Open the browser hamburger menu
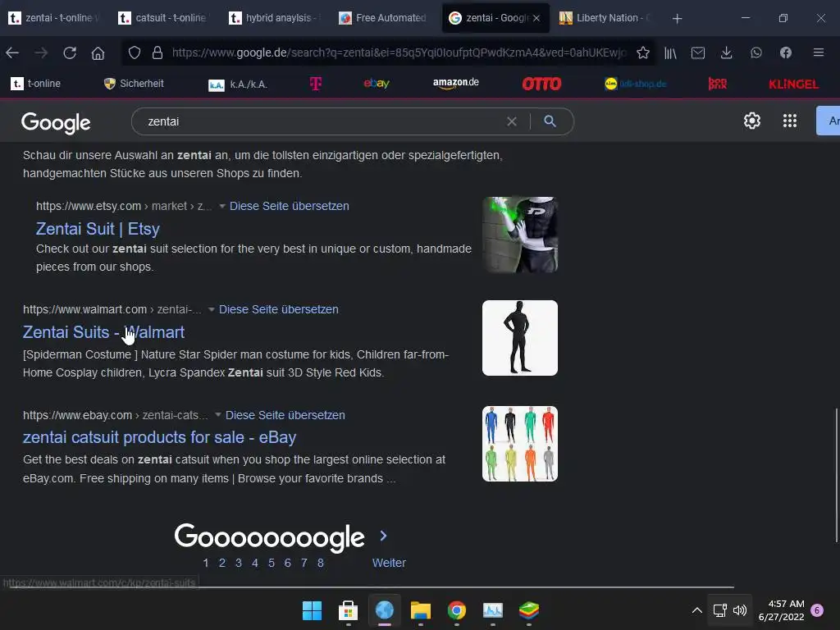 pos(818,52)
